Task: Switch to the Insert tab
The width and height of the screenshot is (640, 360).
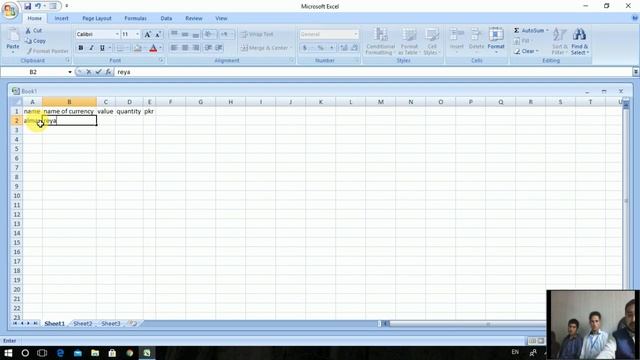Action: pos(62,18)
